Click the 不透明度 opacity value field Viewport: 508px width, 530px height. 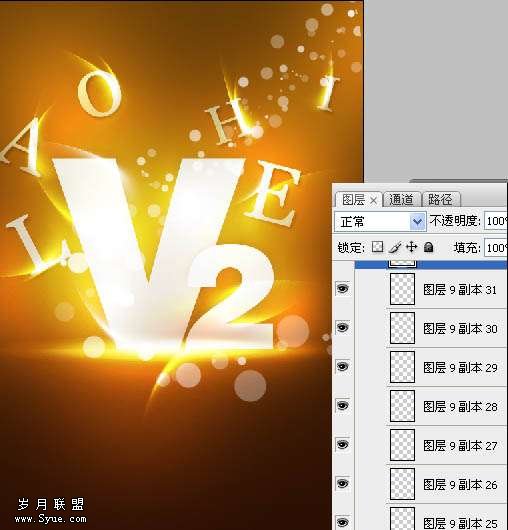pyautogui.click(x=495, y=221)
